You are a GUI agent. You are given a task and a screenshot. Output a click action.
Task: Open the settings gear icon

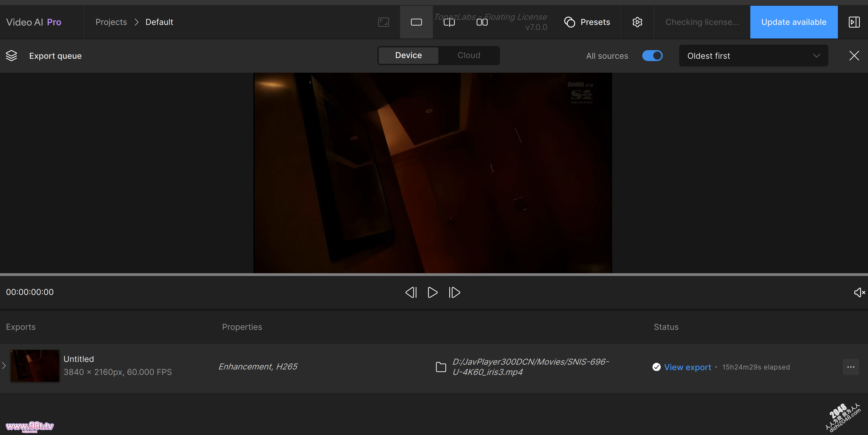637,22
